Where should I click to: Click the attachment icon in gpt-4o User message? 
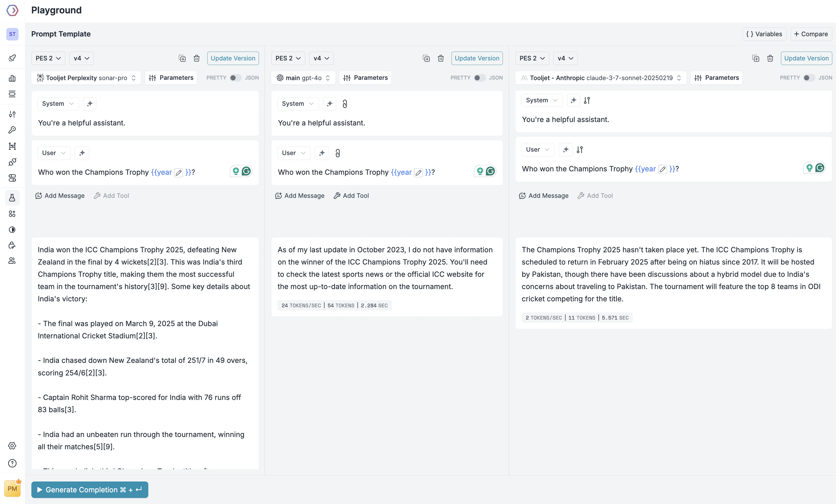pos(338,153)
